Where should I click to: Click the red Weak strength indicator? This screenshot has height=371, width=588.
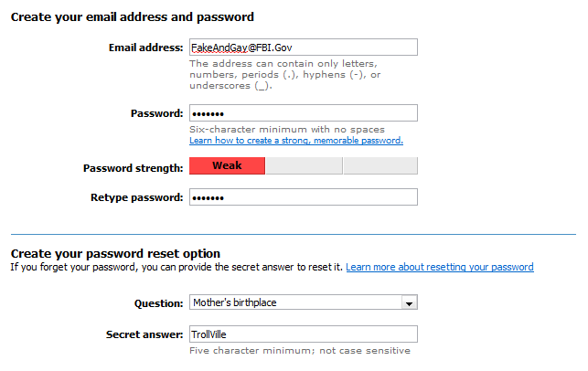pyautogui.click(x=227, y=165)
